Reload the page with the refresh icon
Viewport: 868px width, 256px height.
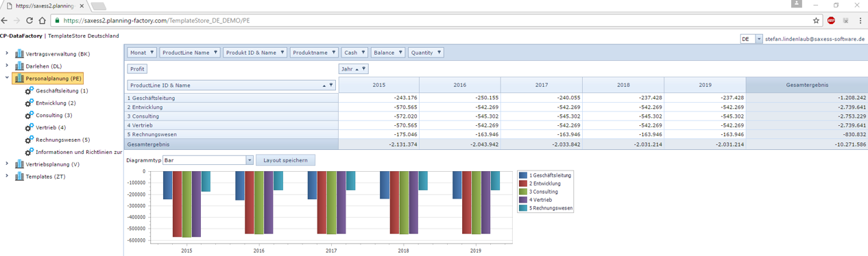29,21
